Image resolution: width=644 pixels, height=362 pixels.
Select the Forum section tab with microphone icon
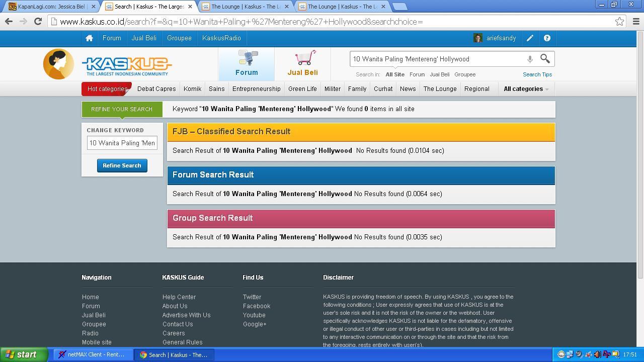click(x=247, y=64)
